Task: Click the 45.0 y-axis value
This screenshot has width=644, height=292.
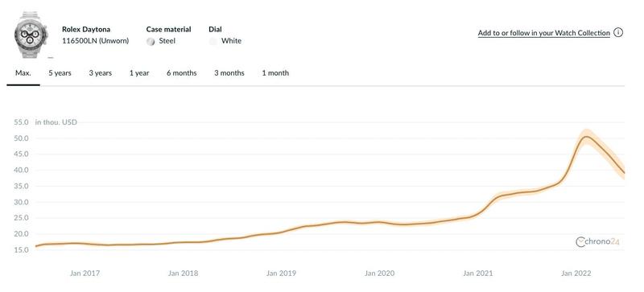Action: 21,154
